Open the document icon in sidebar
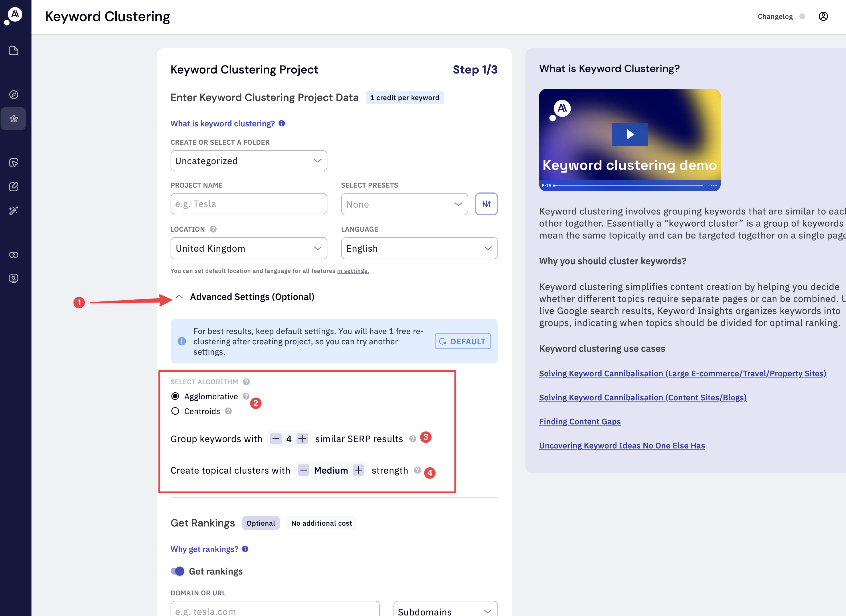Image resolution: width=846 pixels, height=616 pixels. (13, 51)
